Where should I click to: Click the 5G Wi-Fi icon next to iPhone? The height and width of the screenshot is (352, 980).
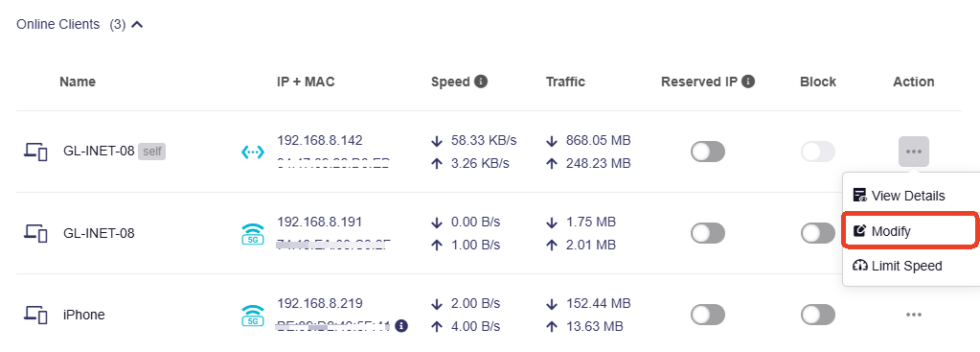point(253,316)
